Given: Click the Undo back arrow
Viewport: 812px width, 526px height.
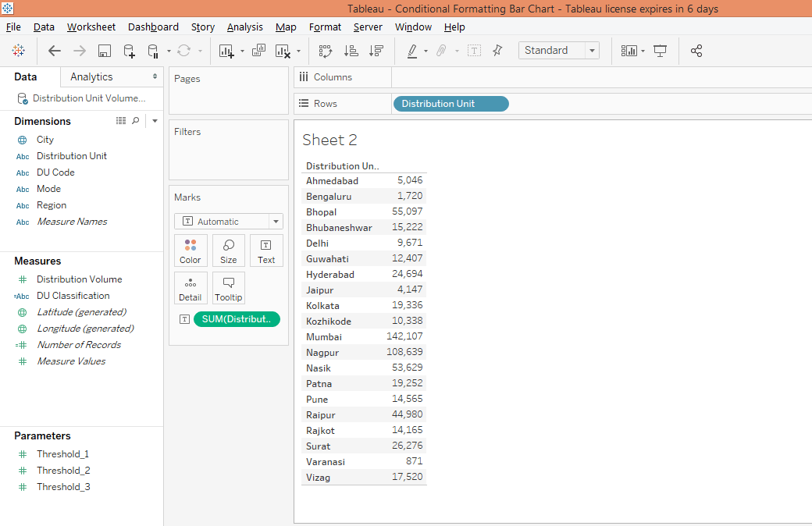Looking at the screenshot, I should point(54,51).
